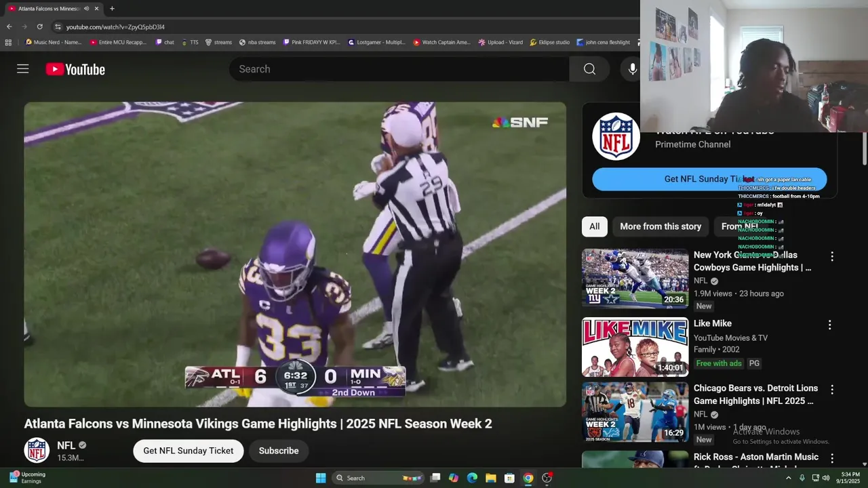Open the NFL shield logo in Primetime card
868x488 pixels.
616,136
